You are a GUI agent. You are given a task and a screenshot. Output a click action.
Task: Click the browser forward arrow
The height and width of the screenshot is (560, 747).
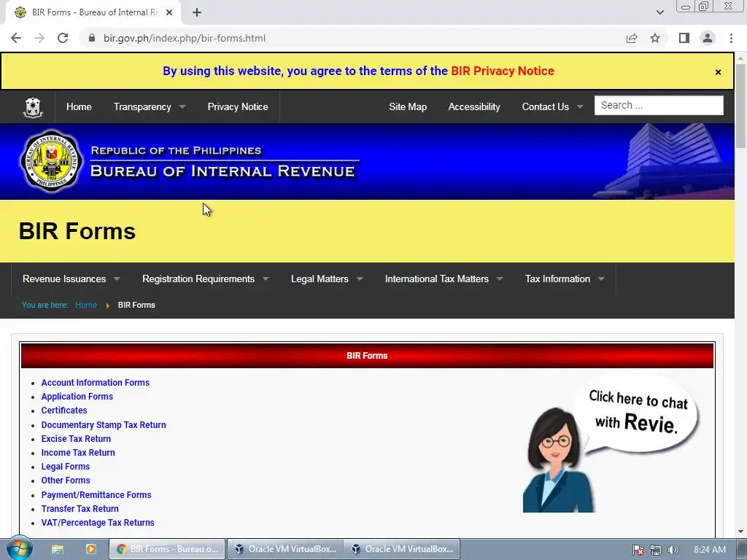pos(39,38)
